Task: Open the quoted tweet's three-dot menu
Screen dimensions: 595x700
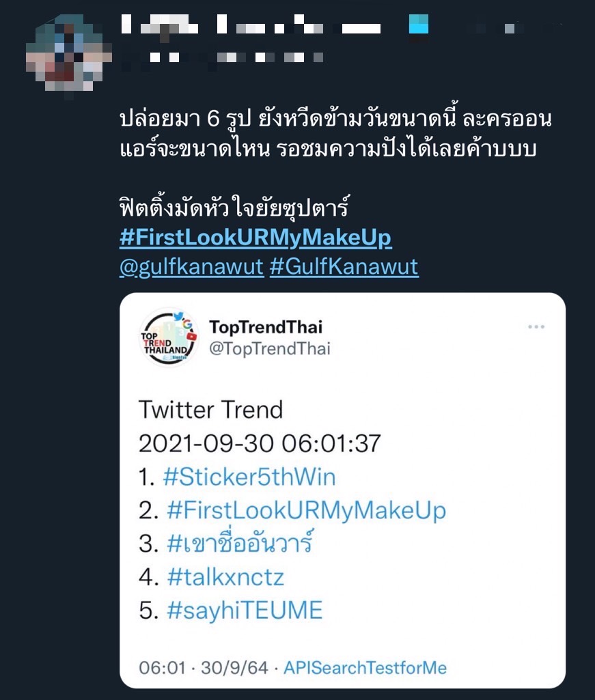Action: [x=536, y=327]
